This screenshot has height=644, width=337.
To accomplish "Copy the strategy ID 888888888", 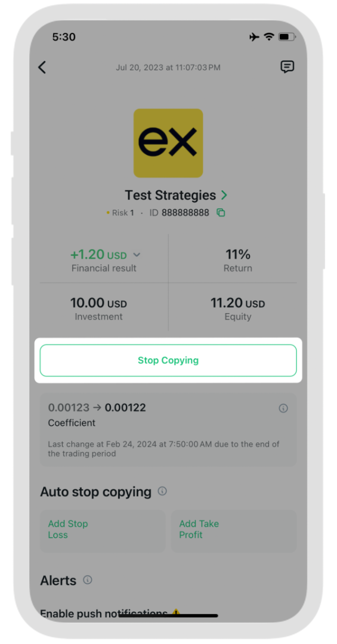I will [x=221, y=213].
